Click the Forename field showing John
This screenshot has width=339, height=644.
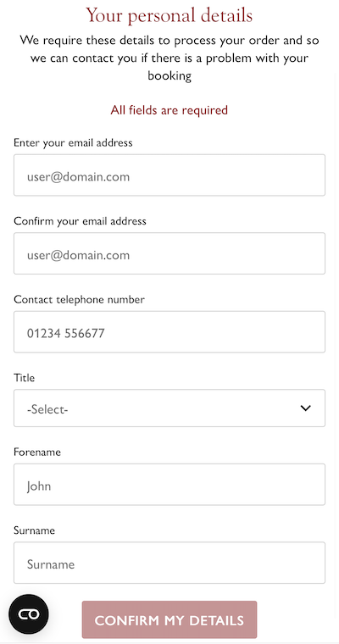pyautogui.click(x=169, y=485)
